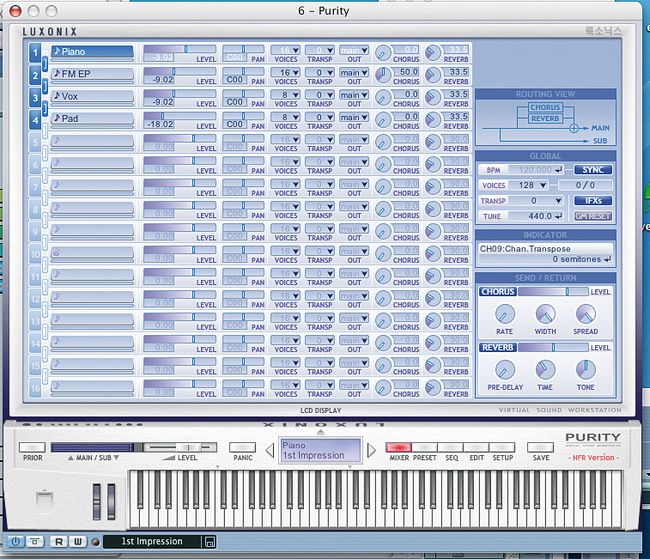
Task: Click previous preset arrow beside LCD display
Action: click(270, 449)
